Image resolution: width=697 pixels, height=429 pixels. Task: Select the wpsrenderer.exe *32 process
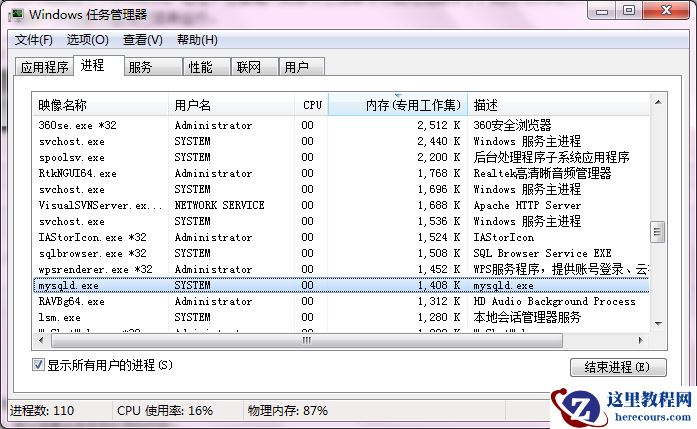pos(341,269)
